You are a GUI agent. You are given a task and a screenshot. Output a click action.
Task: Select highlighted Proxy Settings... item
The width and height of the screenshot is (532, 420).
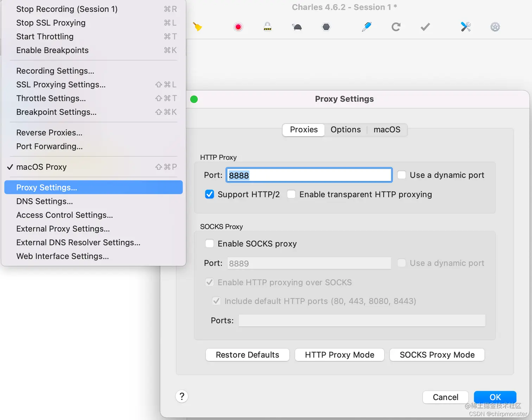94,187
